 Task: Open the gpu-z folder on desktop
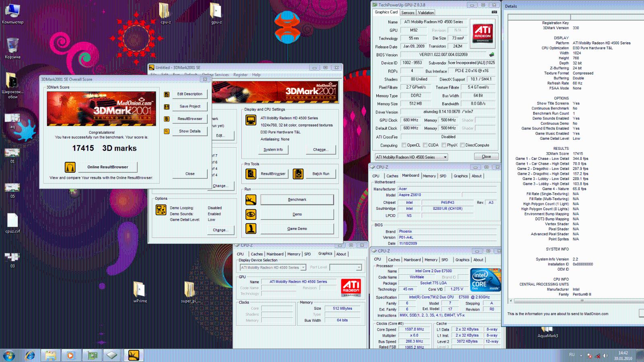coord(216,13)
